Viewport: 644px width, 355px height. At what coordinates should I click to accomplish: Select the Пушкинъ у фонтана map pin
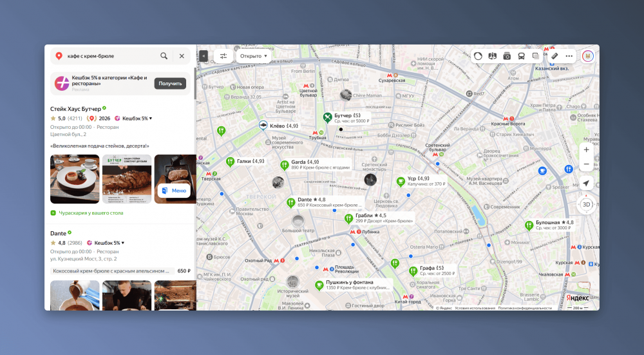pos(319,285)
